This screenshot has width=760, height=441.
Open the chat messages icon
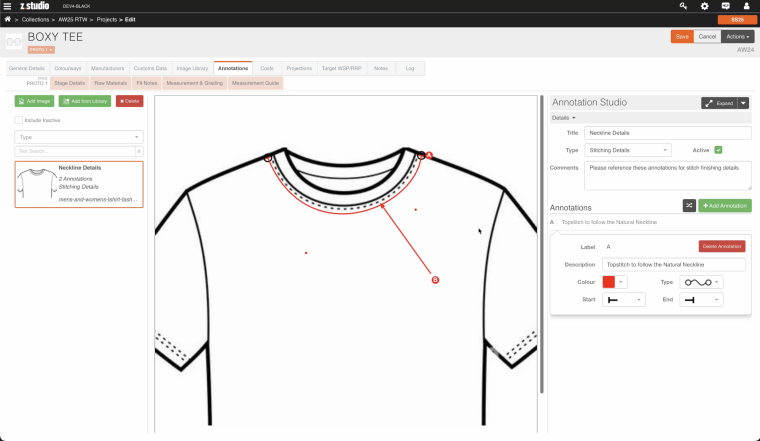pyautogui.click(x=726, y=6)
